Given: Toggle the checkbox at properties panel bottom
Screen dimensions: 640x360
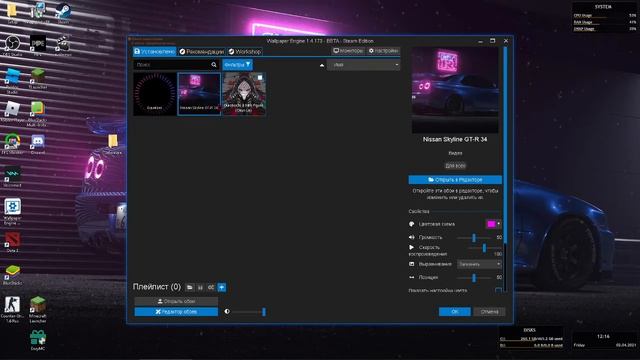Looking at the screenshot, I should pos(498,291).
